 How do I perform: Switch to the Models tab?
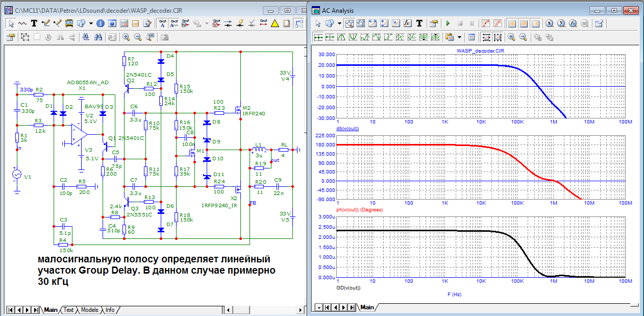click(90, 310)
